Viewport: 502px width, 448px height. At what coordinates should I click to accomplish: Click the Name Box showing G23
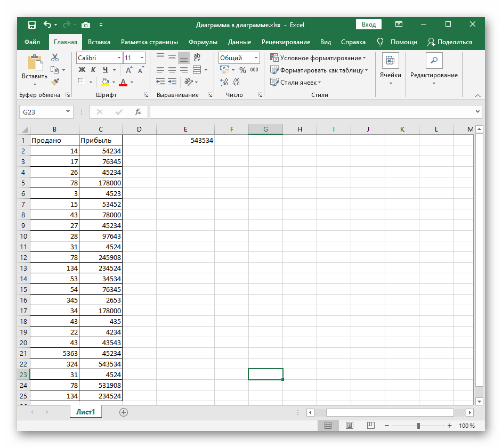pyautogui.click(x=42, y=112)
